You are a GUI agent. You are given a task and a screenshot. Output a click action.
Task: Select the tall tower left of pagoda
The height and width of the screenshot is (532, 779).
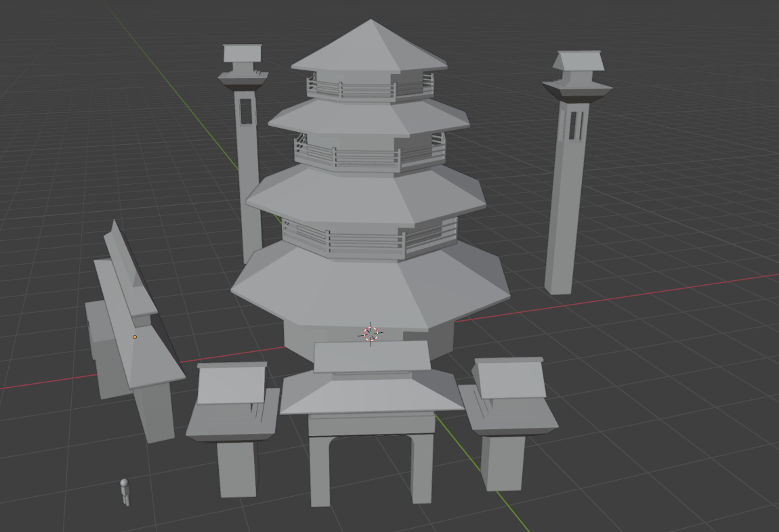point(245,154)
